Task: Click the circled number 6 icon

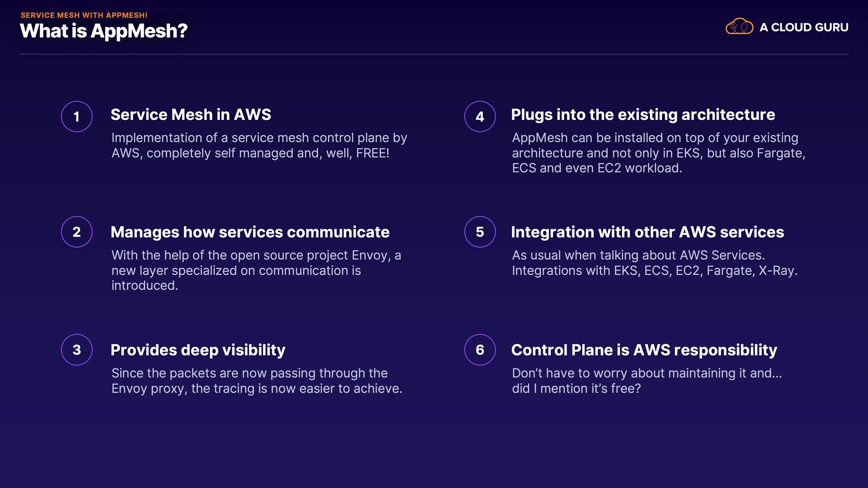Action: pyautogui.click(x=480, y=350)
